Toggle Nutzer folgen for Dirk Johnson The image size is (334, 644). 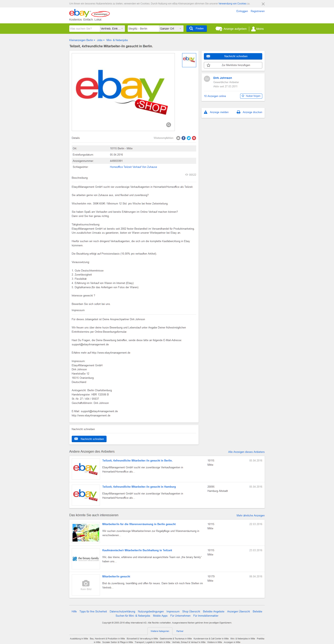point(251,96)
